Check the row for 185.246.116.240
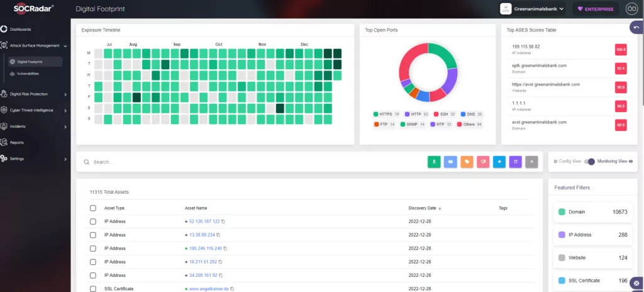 click(x=93, y=249)
